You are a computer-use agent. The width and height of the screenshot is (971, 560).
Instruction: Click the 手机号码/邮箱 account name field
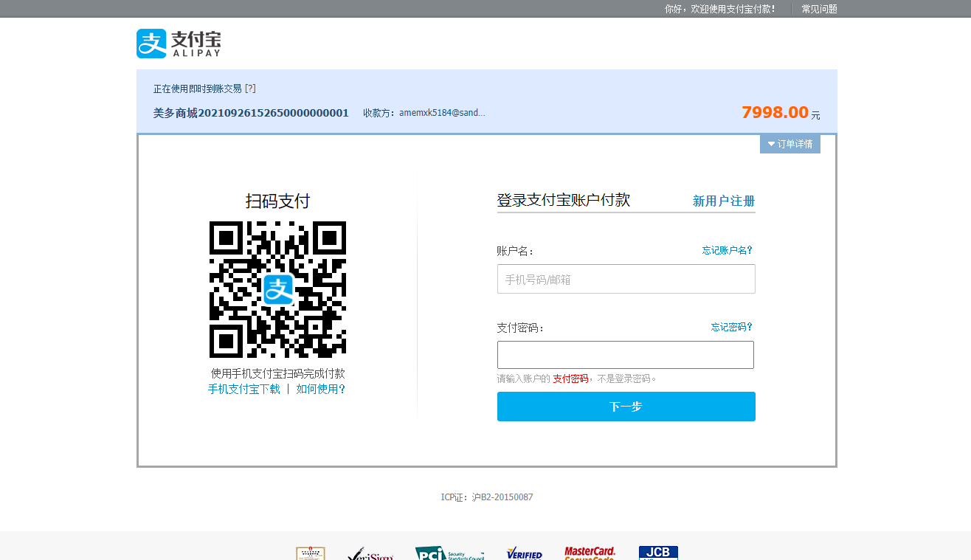tap(626, 279)
